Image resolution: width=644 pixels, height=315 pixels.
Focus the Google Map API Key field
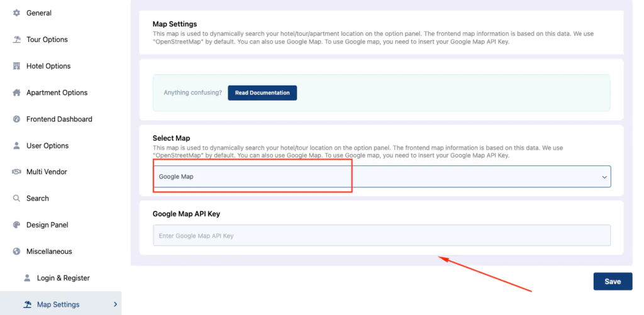pos(382,236)
